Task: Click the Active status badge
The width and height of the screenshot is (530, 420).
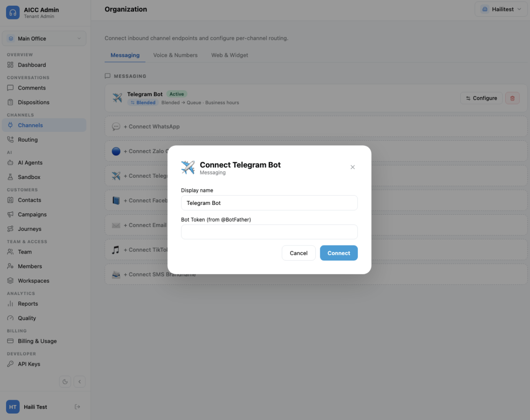Action: [x=177, y=94]
